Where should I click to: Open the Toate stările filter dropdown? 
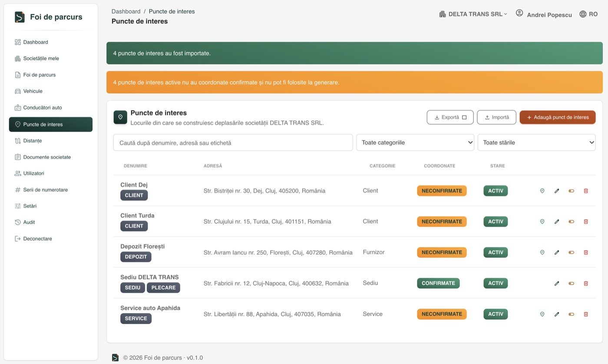point(536,142)
